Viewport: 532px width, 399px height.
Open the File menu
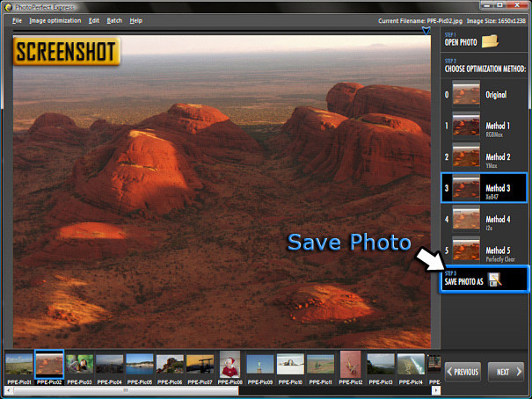coord(17,21)
